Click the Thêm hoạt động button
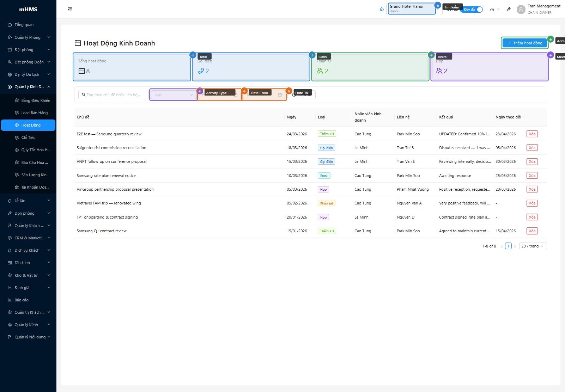Screen dimensions: 565x392 (x=524, y=43)
